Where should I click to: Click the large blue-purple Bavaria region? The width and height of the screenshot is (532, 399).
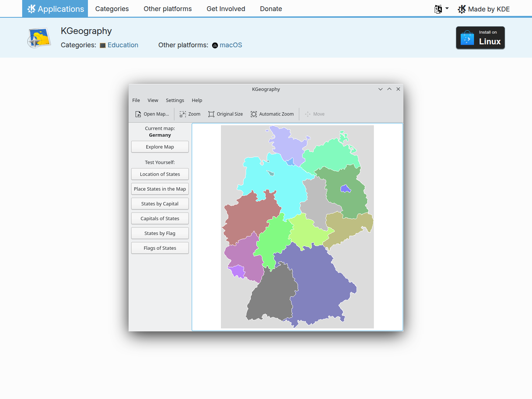pyautogui.click(x=318, y=284)
